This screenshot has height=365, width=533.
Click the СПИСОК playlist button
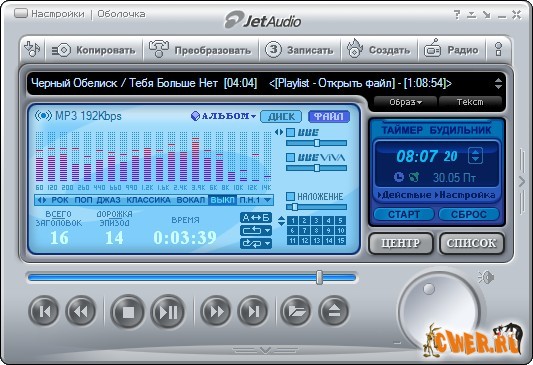pyautogui.click(x=471, y=243)
